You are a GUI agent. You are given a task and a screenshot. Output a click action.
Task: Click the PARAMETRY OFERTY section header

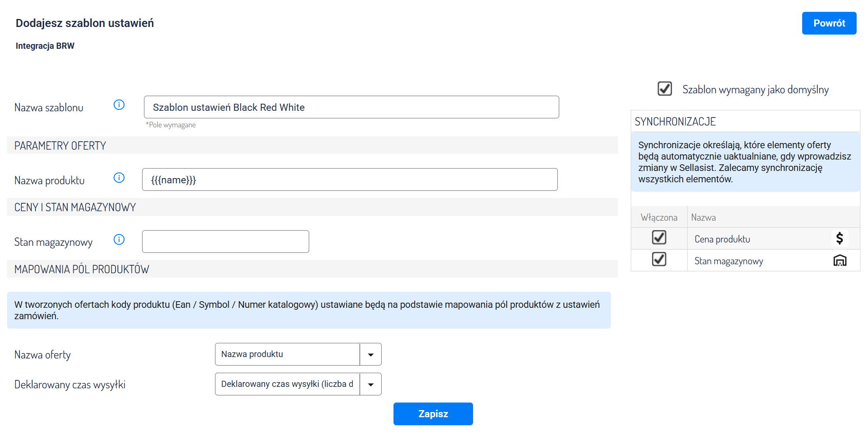pos(60,146)
